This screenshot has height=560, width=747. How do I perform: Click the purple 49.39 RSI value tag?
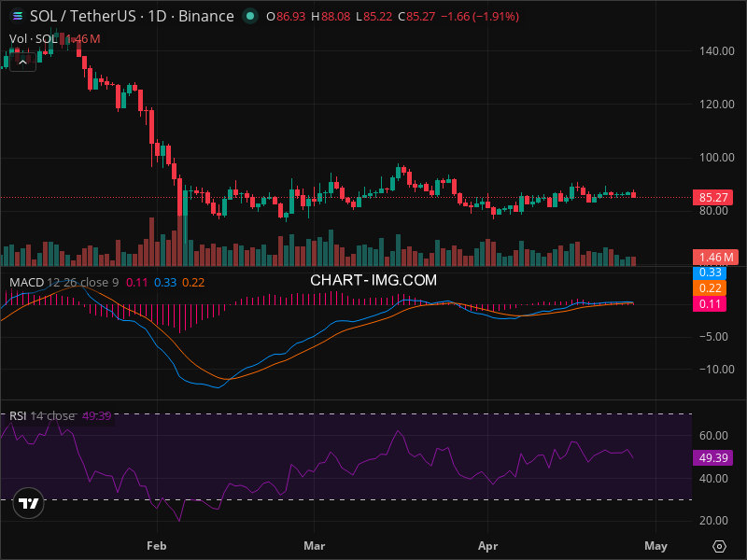click(712, 457)
